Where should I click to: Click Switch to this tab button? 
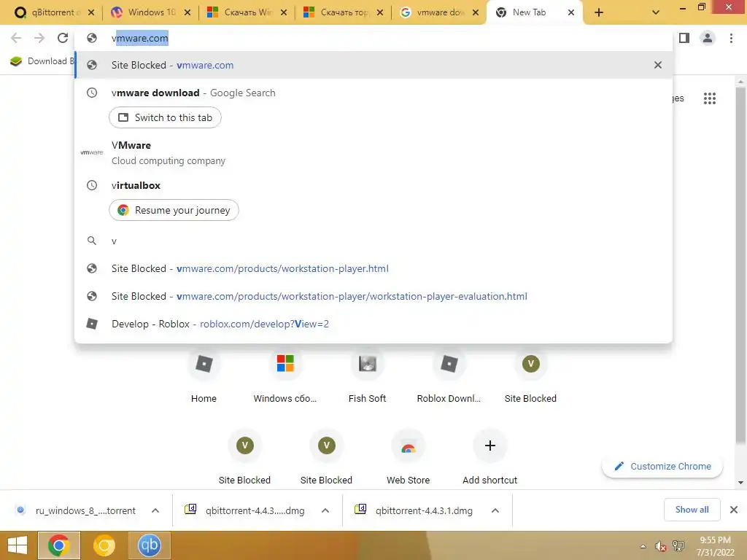[x=165, y=117]
